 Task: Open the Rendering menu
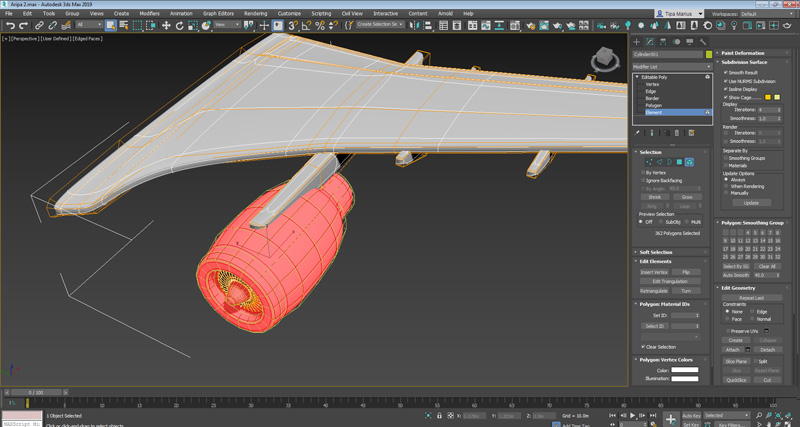tap(255, 13)
